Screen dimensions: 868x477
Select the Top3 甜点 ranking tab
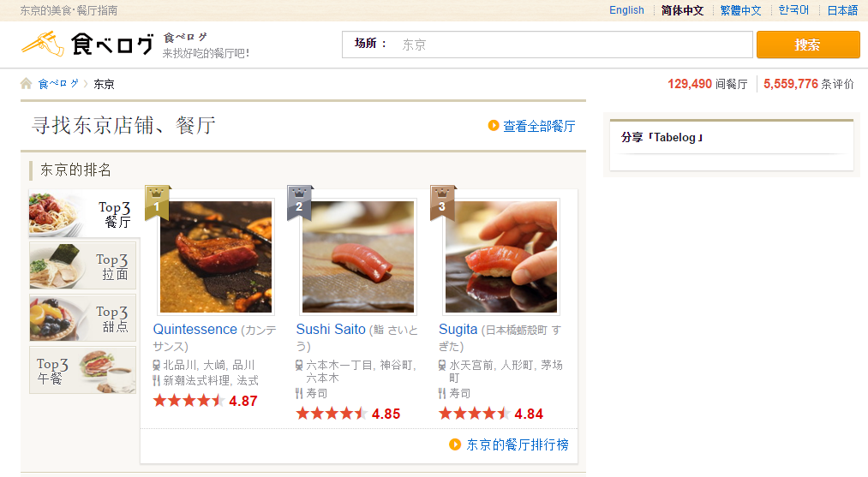click(x=82, y=318)
